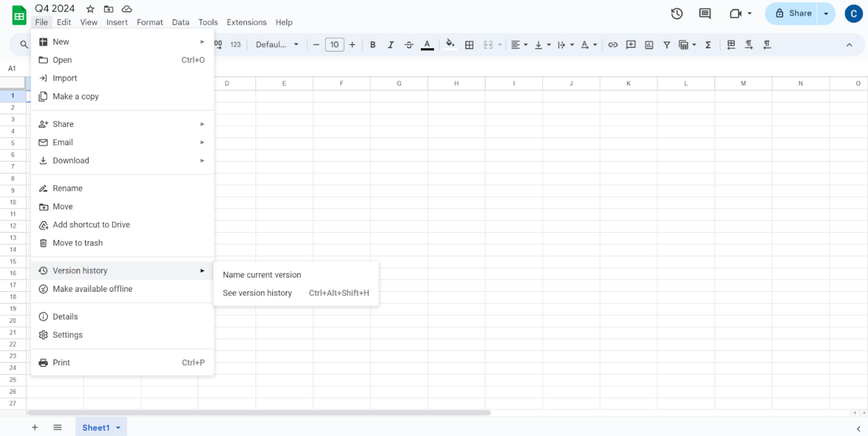Select Make available offline
This screenshot has width=868, height=436.
(x=122, y=289)
